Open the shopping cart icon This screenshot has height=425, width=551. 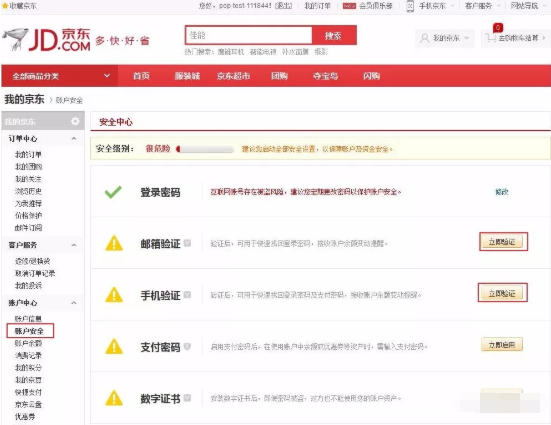coord(491,38)
